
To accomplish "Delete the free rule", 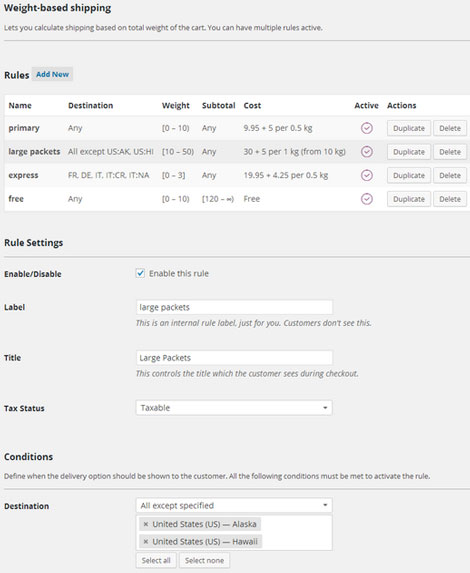I will tap(450, 199).
